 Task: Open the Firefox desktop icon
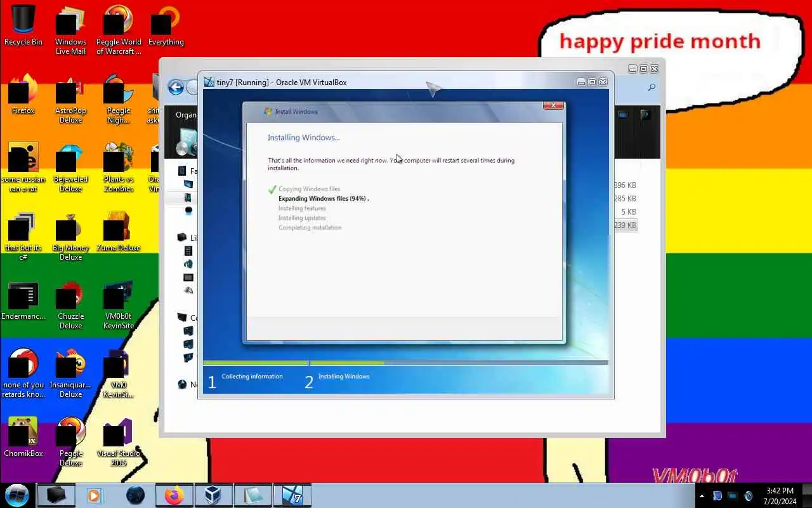click(x=23, y=94)
